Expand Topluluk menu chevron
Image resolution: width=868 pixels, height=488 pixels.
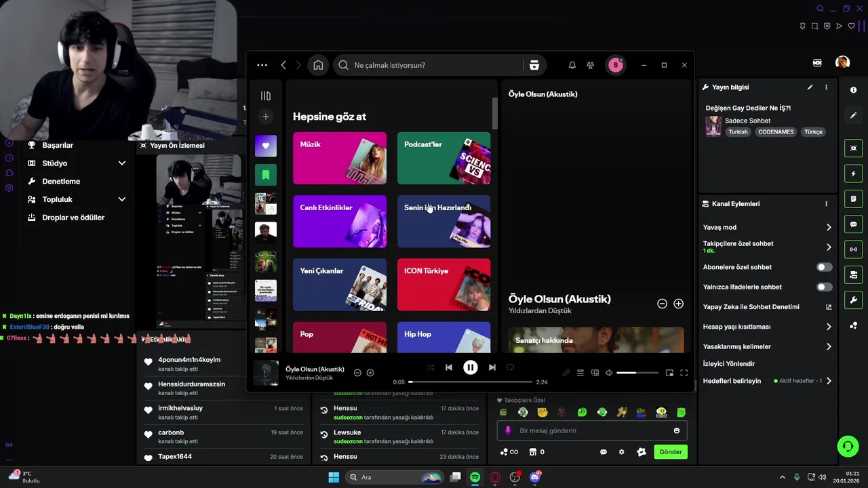click(122, 199)
